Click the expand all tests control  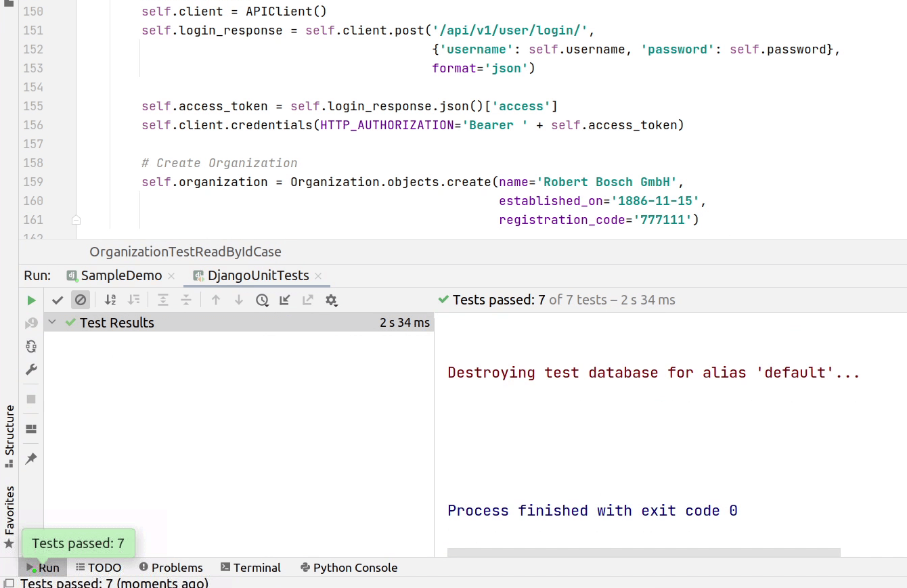(163, 300)
